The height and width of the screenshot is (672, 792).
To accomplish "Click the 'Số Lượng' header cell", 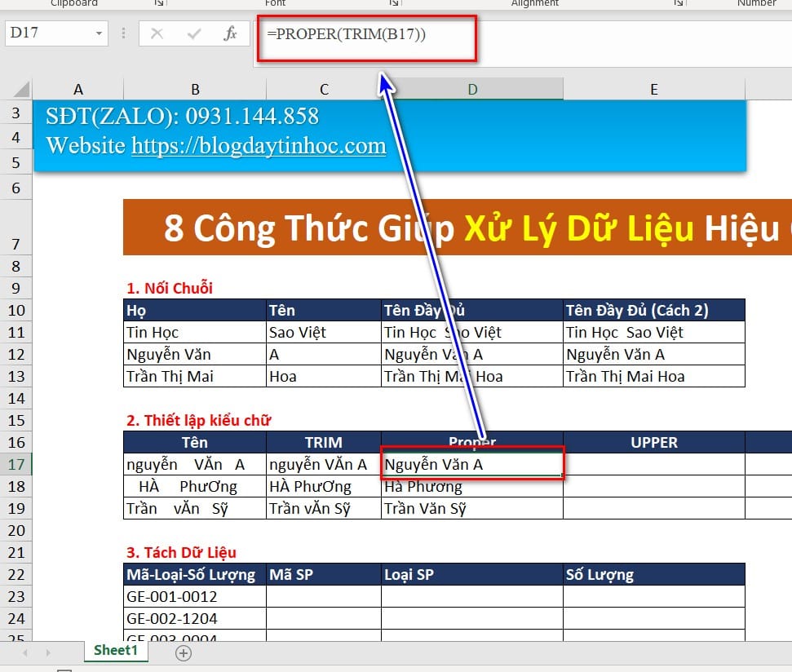I will point(654,575).
